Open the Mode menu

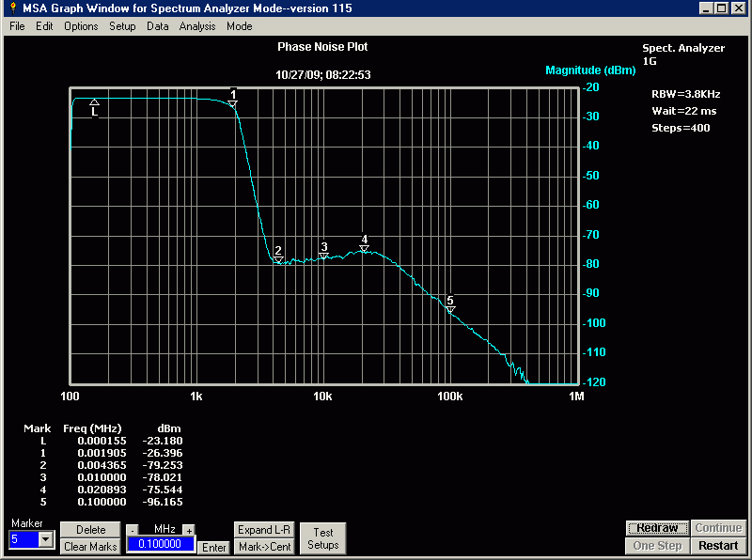coord(240,26)
